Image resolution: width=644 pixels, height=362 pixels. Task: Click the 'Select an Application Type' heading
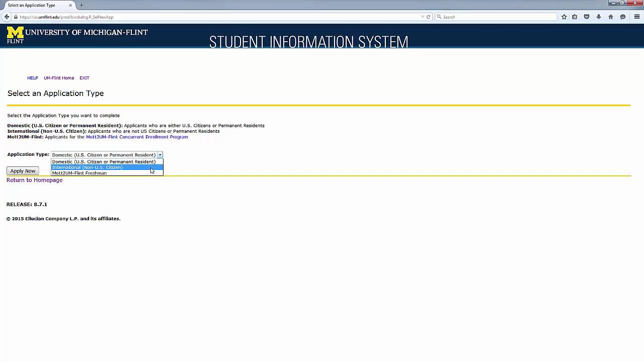pyautogui.click(x=55, y=93)
